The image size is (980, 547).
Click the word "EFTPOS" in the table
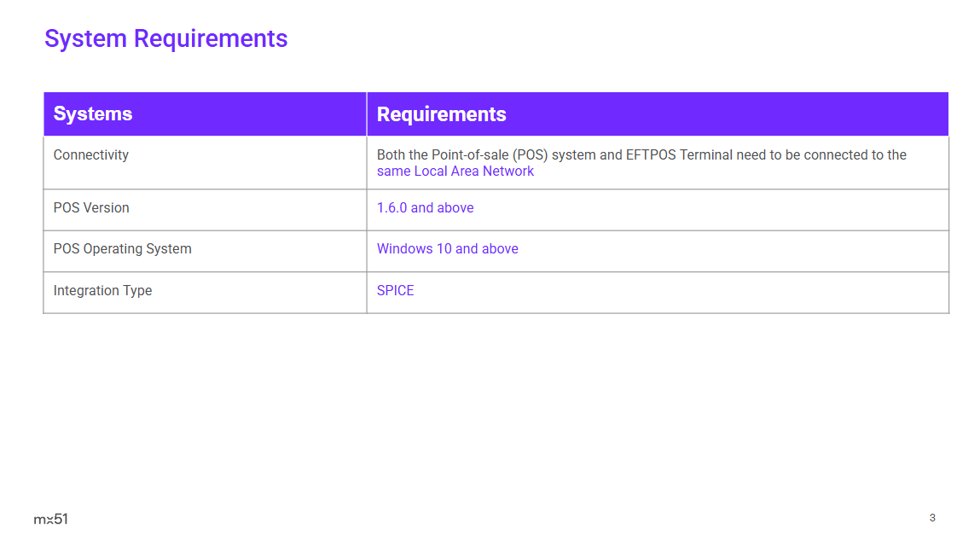point(651,155)
